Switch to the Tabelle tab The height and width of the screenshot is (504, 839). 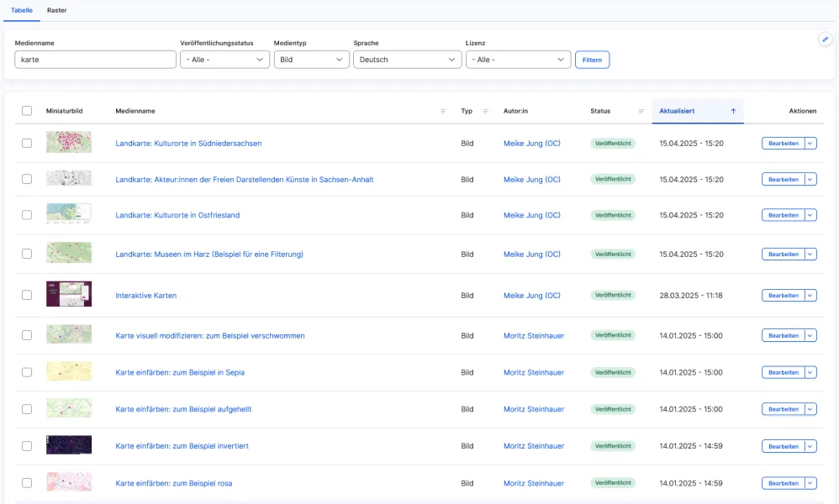[x=22, y=10]
